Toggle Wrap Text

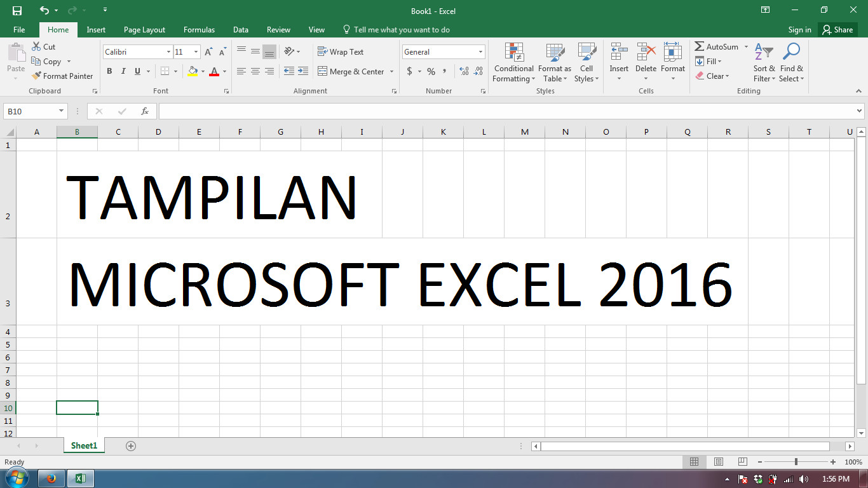[x=341, y=52]
